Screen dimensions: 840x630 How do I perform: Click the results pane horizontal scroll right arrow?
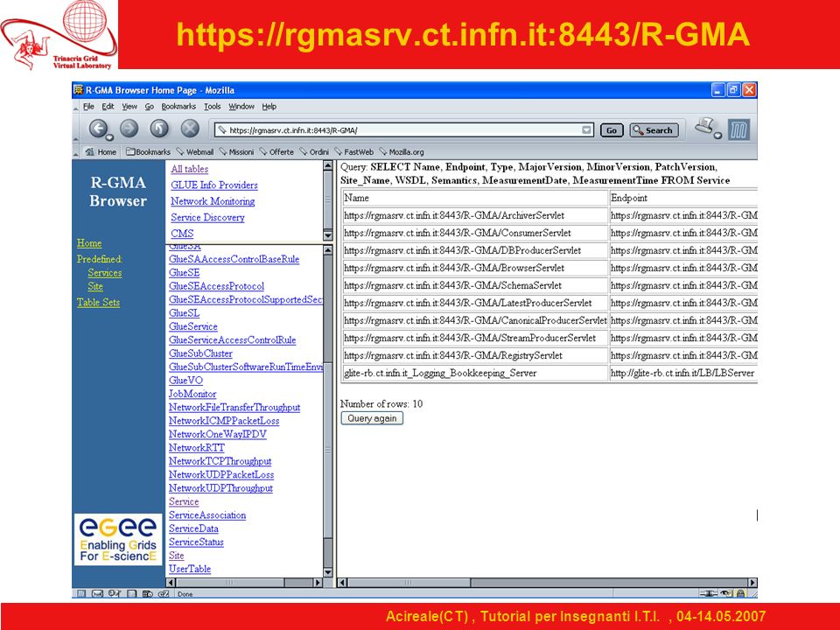(x=752, y=583)
